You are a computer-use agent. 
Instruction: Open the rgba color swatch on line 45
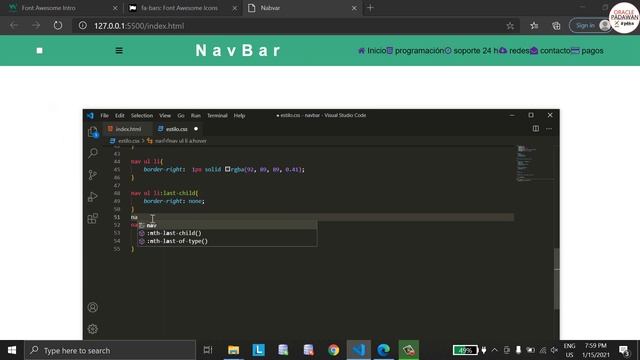[227, 169]
